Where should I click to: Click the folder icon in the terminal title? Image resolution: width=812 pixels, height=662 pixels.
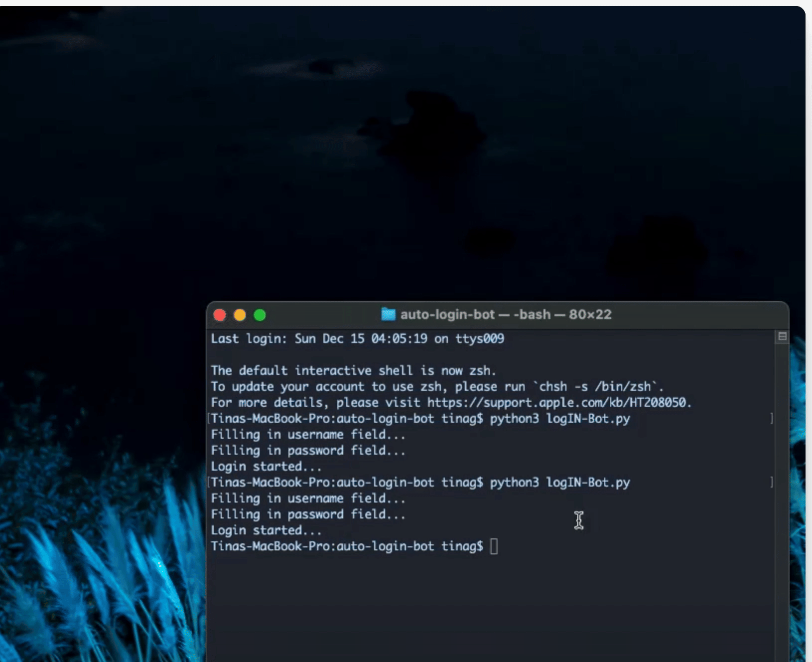coord(388,314)
